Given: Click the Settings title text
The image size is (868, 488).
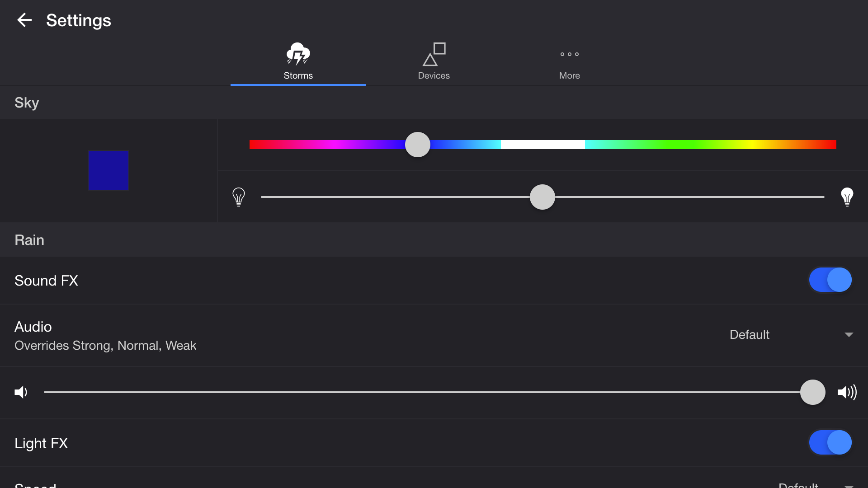Looking at the screenshot, I should tap(79, 20).
